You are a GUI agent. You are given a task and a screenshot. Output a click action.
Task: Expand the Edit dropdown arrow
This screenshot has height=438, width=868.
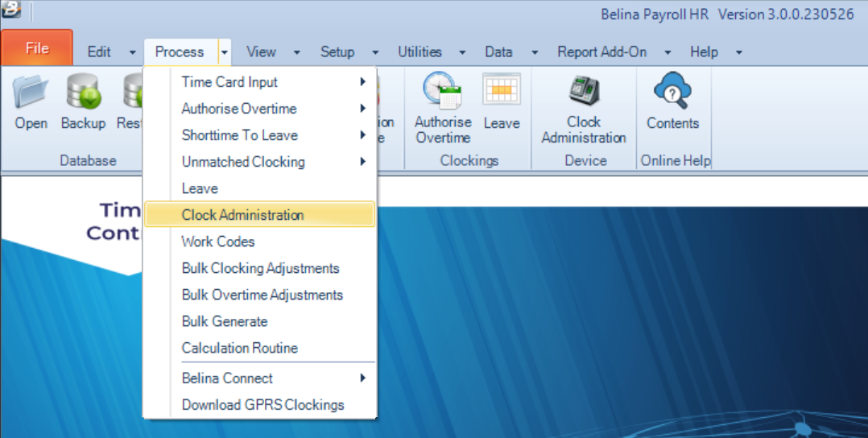[x=132, y=52]
